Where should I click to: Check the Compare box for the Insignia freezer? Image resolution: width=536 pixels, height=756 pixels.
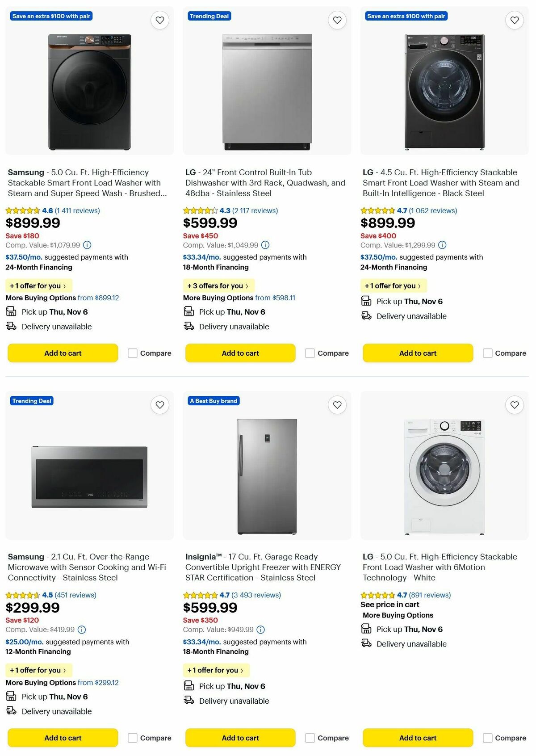click(x=310, y=738)
